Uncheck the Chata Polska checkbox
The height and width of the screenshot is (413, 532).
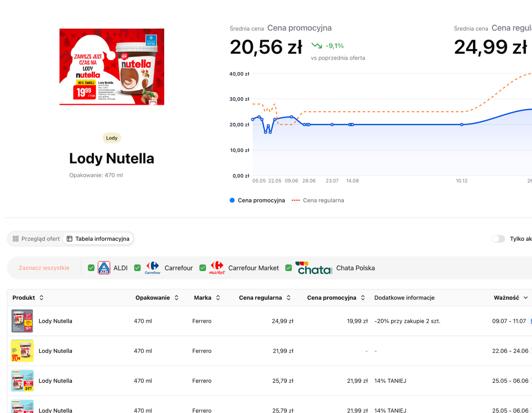pyautogui.click(x=289, y=268)
